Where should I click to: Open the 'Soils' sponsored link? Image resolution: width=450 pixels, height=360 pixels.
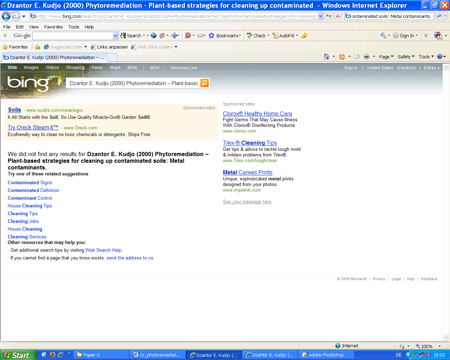coord(14,110)
